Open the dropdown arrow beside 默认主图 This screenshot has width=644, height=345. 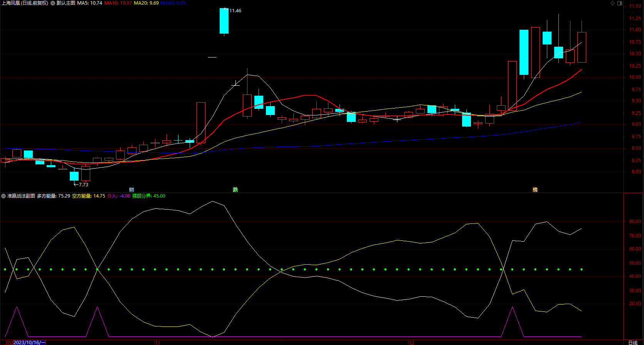point(53,3)
